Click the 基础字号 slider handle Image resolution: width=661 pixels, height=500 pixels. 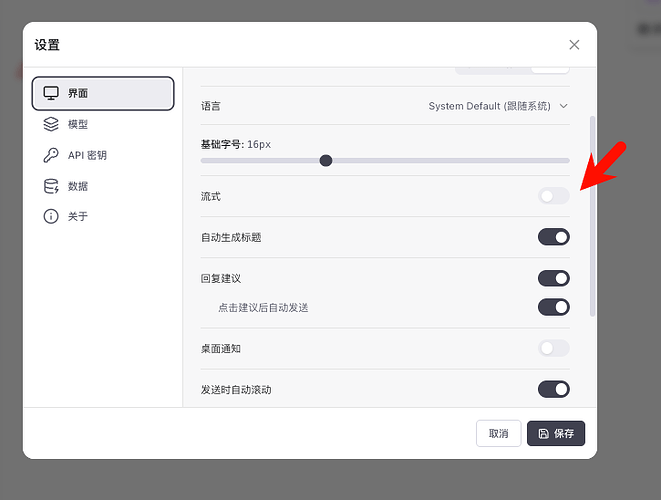point(326,161)
